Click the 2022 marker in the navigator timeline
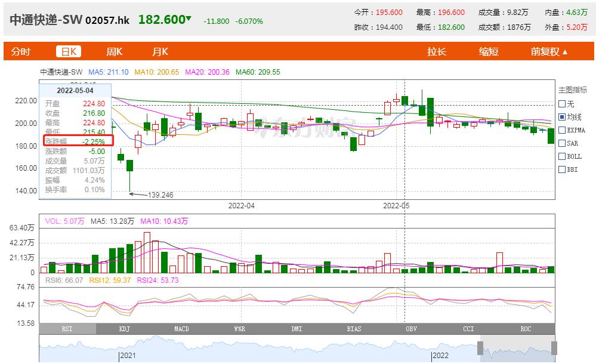This screenshot has height=364, width=596. pos(440,356)
